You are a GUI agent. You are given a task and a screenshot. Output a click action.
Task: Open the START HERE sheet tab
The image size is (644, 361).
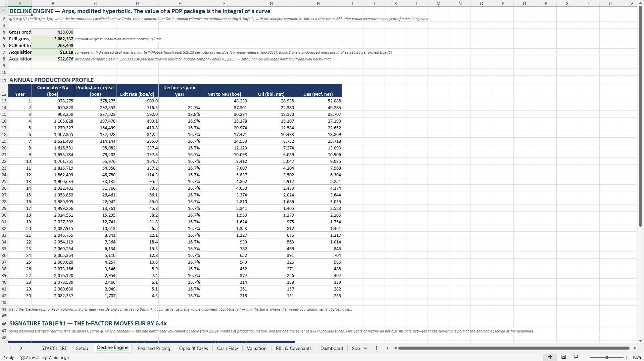click(x=54, y=348)
